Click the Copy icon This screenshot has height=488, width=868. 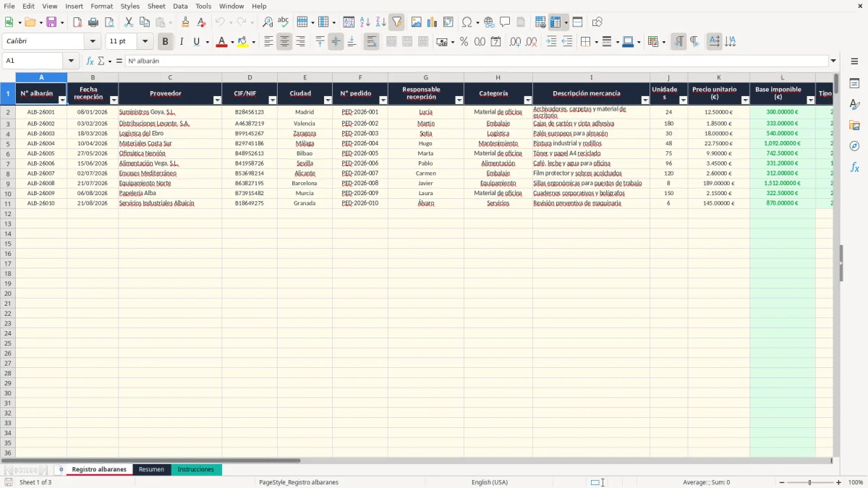pos(145,22)
